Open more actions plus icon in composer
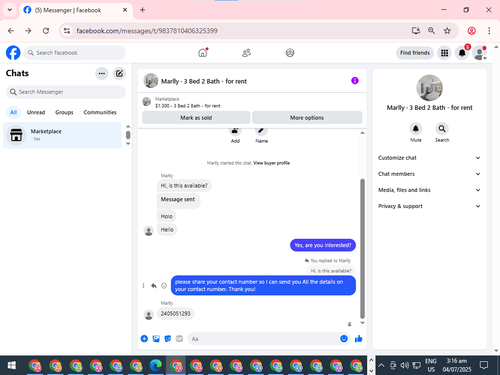Screen dimensions: 500x375 (144, 339)
